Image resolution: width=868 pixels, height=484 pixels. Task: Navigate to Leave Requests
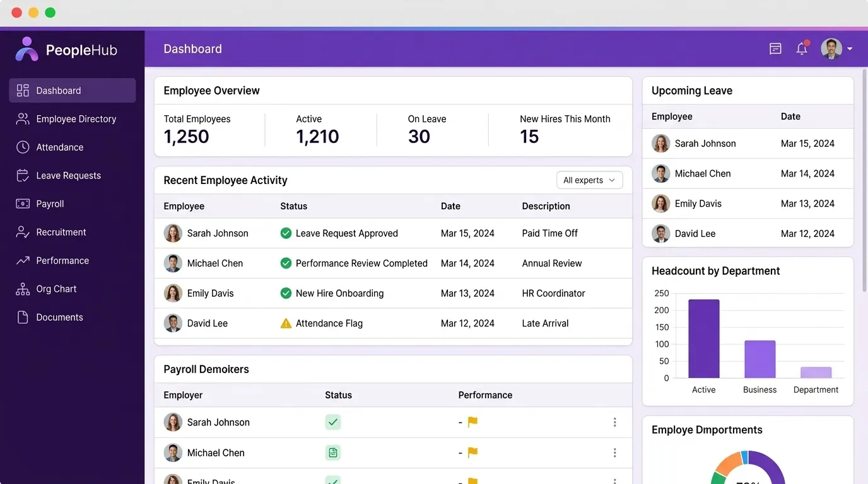[x=72, y=175]
